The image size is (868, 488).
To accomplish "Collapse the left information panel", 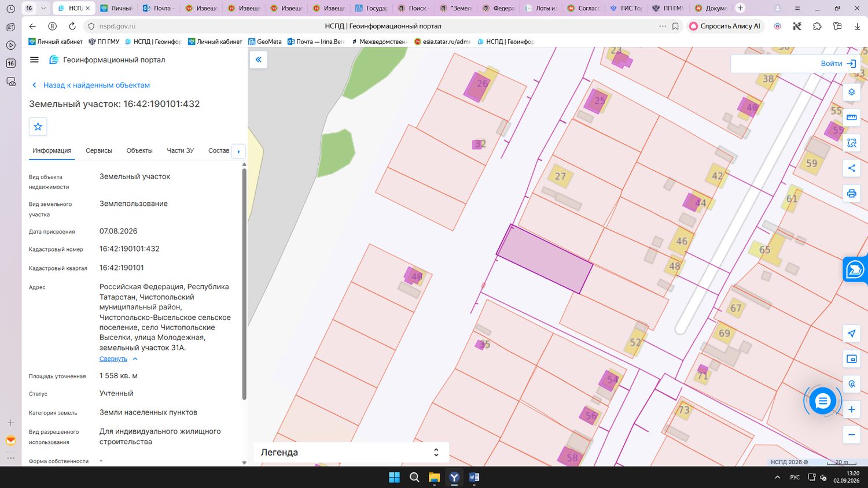I will coord(259,60).
